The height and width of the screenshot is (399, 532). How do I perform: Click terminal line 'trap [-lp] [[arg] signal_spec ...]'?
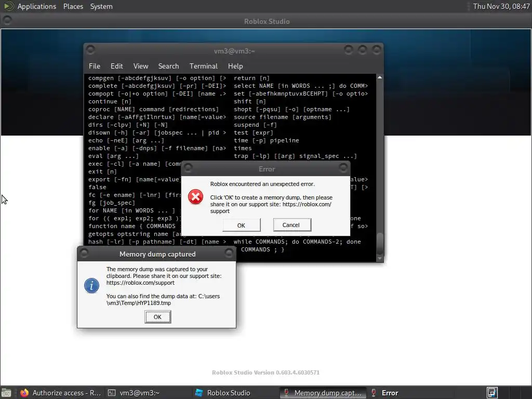click(295, 156)
